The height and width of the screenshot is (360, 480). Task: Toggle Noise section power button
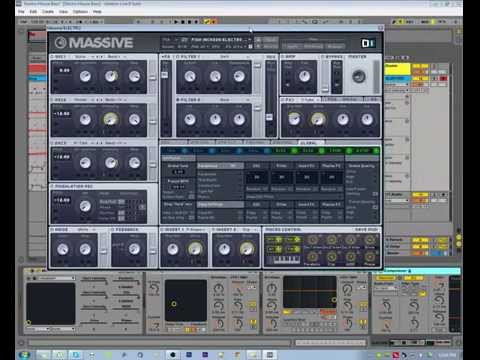(x=52, y=230)
